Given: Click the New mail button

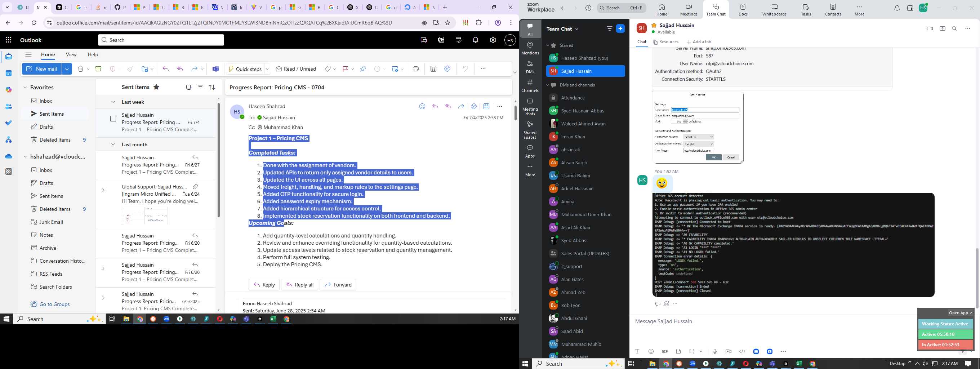Looking at the screenshot, I should (x=42, y=69).
